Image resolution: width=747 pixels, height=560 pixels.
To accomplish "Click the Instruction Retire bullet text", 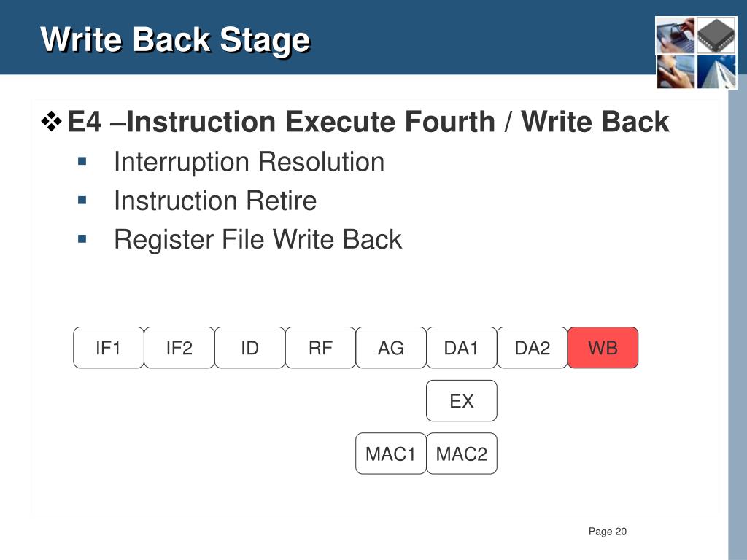I will 215,201.
